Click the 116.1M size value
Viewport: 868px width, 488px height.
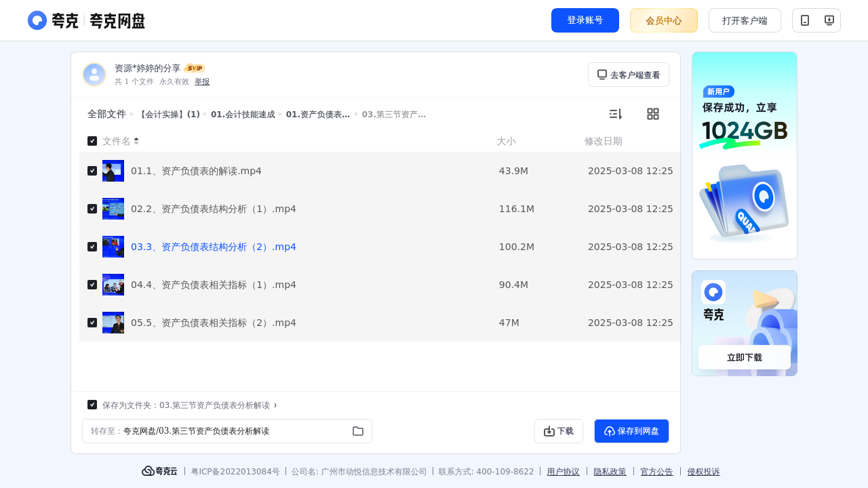tap(517, 209)
